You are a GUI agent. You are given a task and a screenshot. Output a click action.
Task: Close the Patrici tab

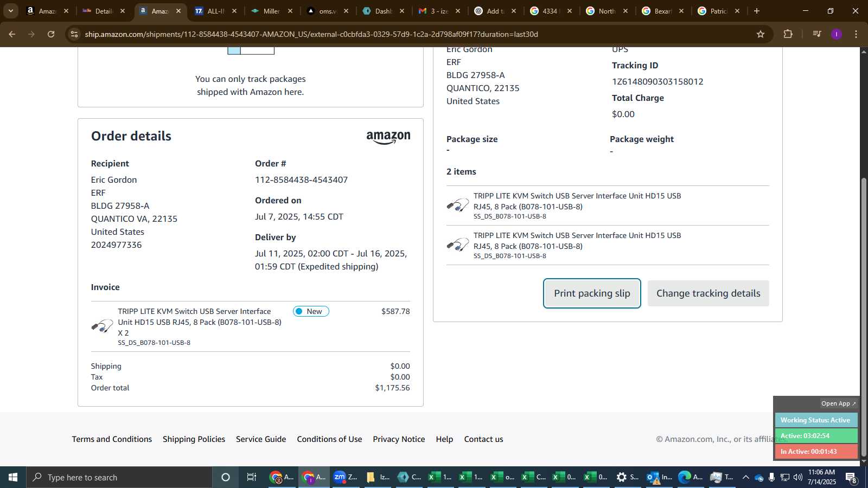pyautogui.click(x=737, y=11)
